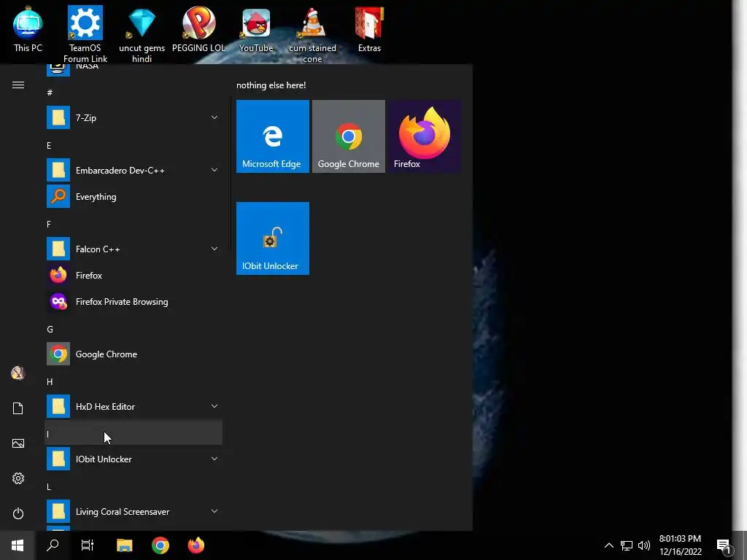Open File Explorer from the taskbar

point(124,545)
